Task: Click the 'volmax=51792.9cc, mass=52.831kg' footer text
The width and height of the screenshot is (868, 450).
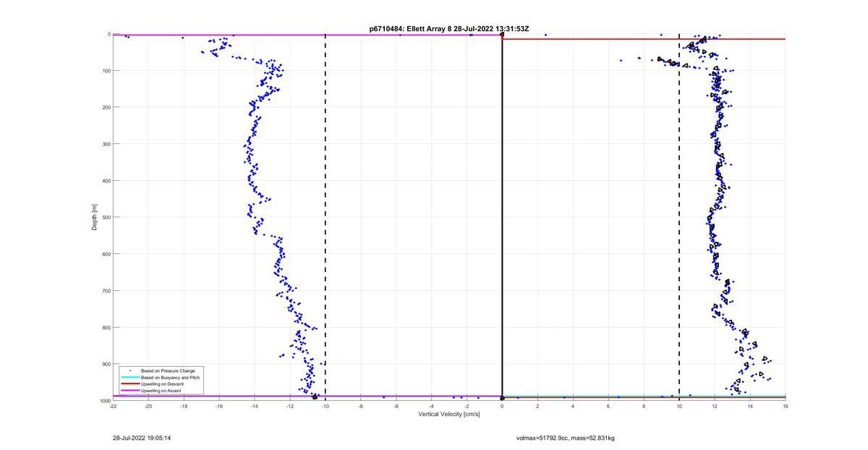Action: pos(566,438)
